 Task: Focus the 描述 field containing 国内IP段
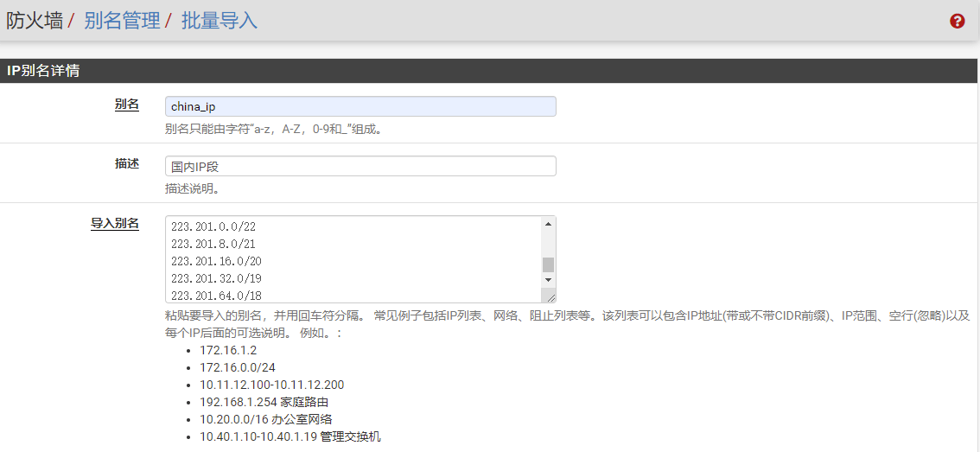(x=360, y=166)
